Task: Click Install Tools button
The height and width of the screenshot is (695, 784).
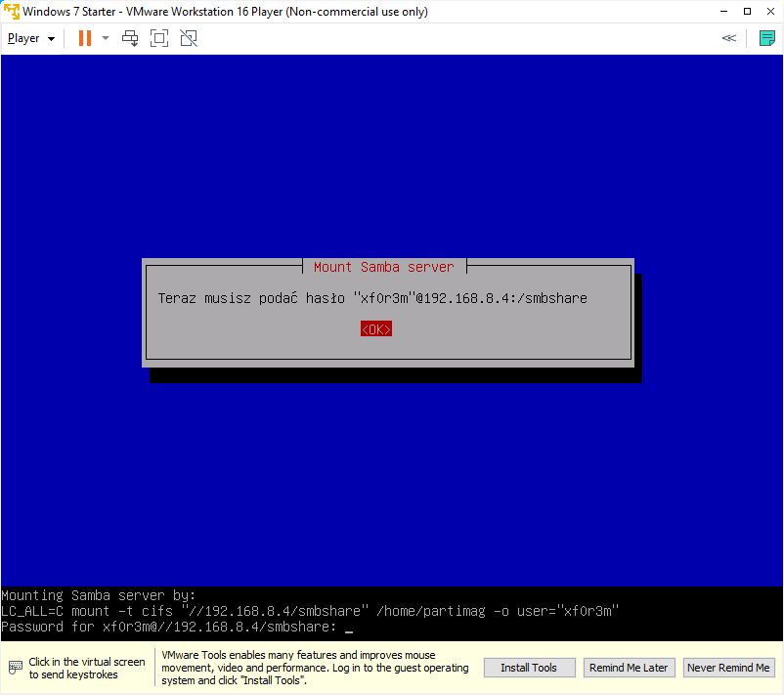Action: pyautogui.click(x=528, y=668)
